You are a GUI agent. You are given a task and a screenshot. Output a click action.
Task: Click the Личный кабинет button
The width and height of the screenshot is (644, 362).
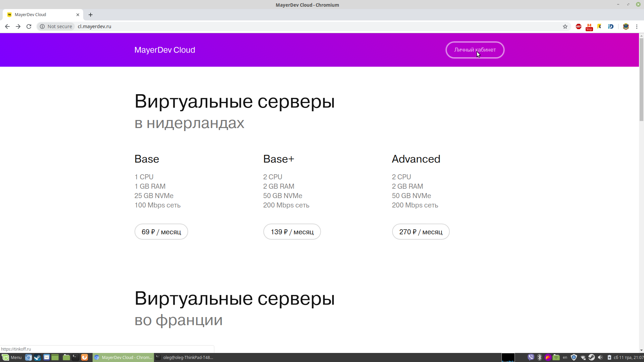(475, 50)
